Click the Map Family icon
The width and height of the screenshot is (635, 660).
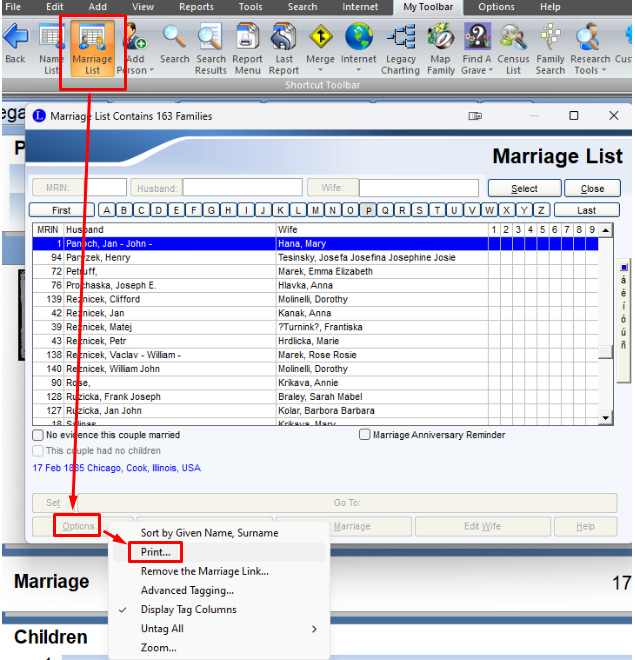[x=441, y=37]
